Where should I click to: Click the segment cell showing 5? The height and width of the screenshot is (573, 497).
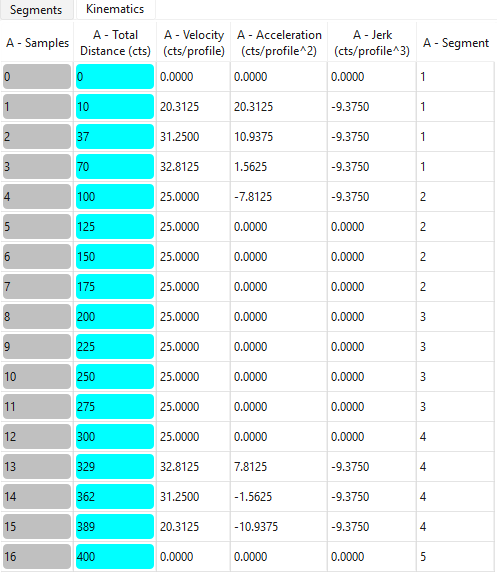click(x=456, y=557)
